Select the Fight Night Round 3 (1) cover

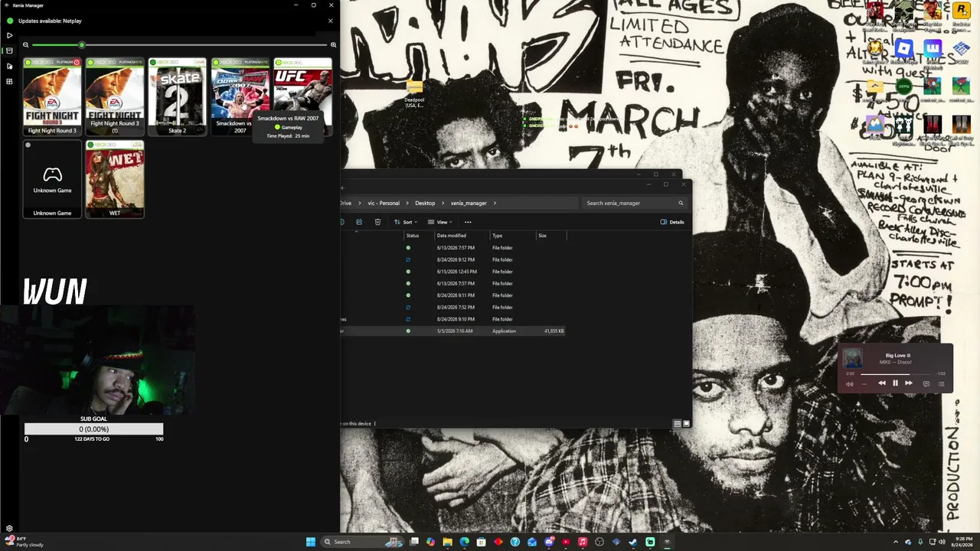tap(115, 96)
